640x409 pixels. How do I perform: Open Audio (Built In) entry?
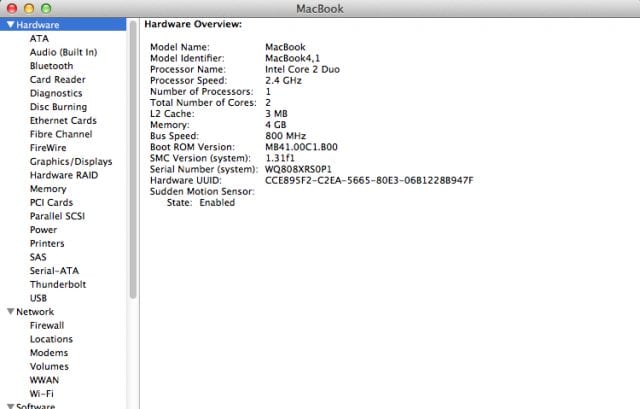click(63, 52)
